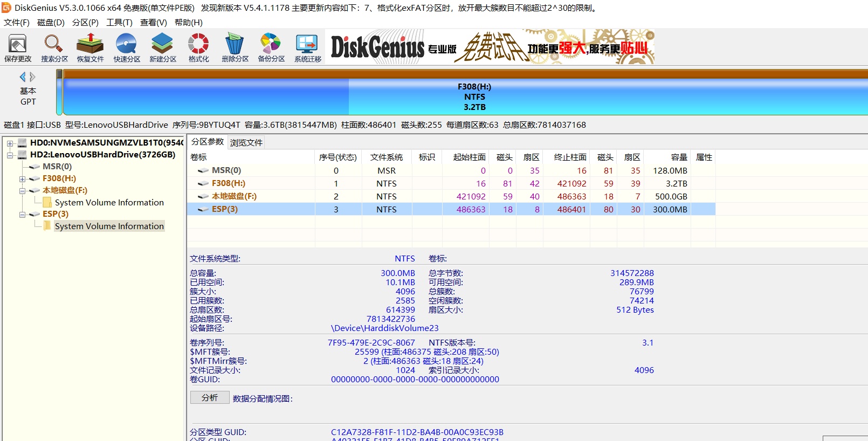
Task: Open the 查看(V) menu
Action: pyautogui.click(x=154, y=22)
